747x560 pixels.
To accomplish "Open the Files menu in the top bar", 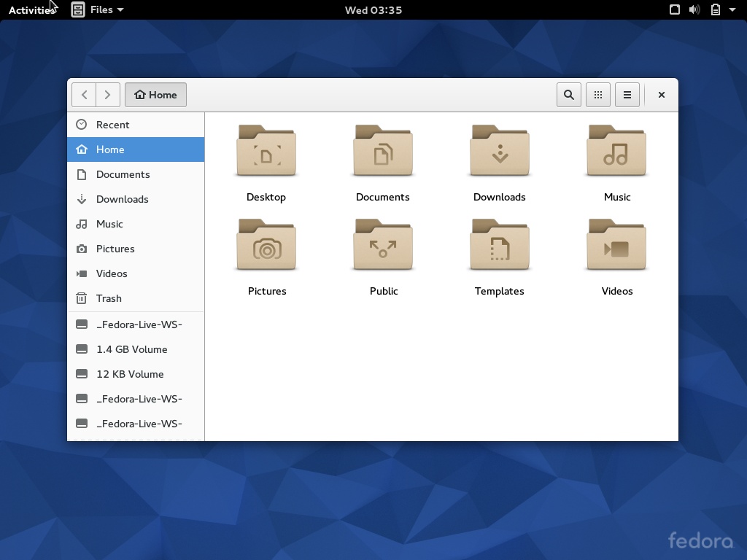I will tap(97, 9).
